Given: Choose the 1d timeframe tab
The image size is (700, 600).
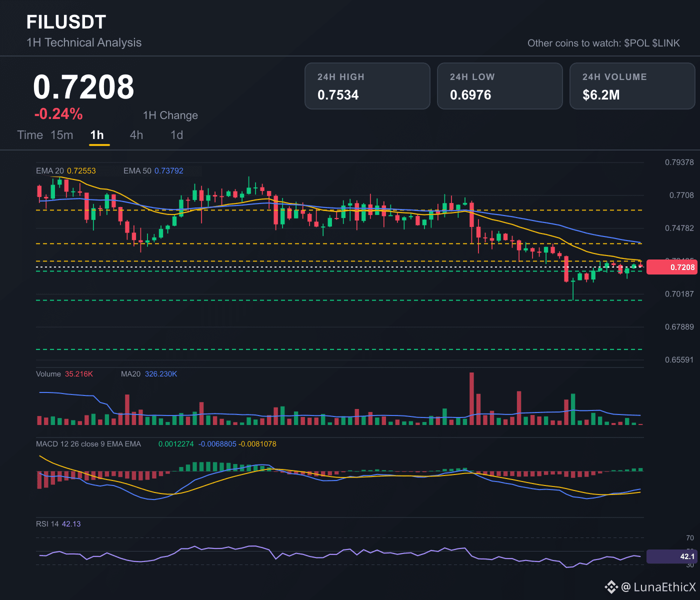Looking at the screenshot, I should (177, 135).
